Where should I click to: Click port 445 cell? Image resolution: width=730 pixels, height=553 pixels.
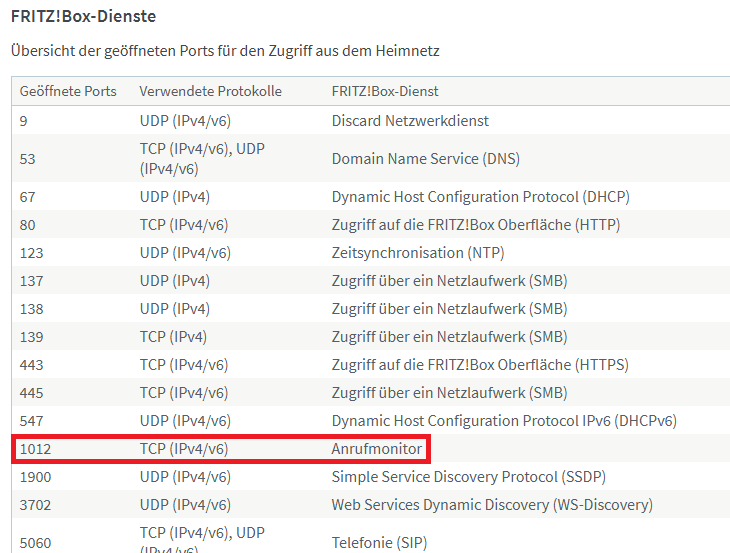pos(31,393)
